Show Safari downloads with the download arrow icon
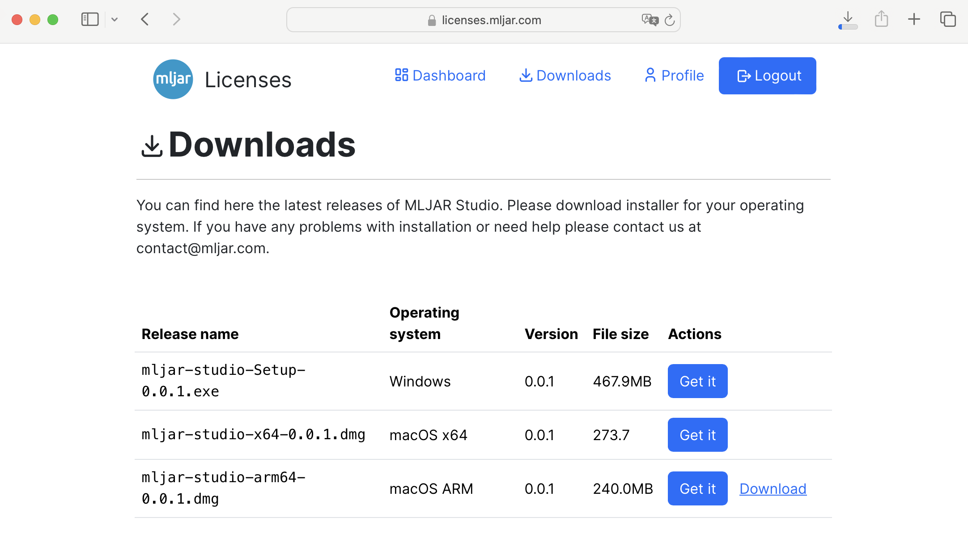This screenshot has height=560, width=968. pos(848,20)
